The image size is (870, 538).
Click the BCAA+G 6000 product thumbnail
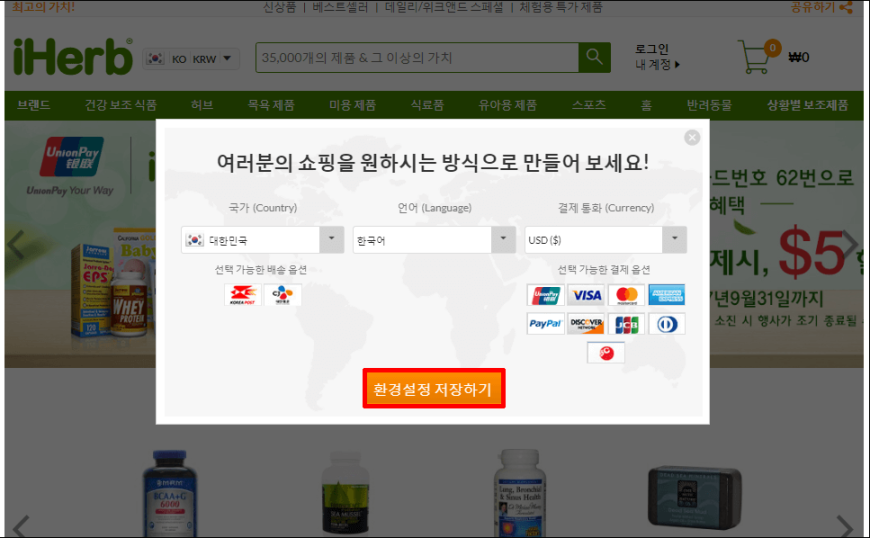(x=170, y=494)
